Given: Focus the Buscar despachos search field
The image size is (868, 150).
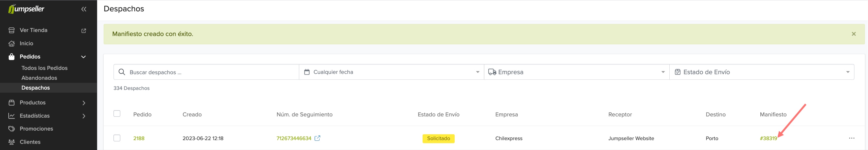Looking at the screenshot, I should (206, 72).
